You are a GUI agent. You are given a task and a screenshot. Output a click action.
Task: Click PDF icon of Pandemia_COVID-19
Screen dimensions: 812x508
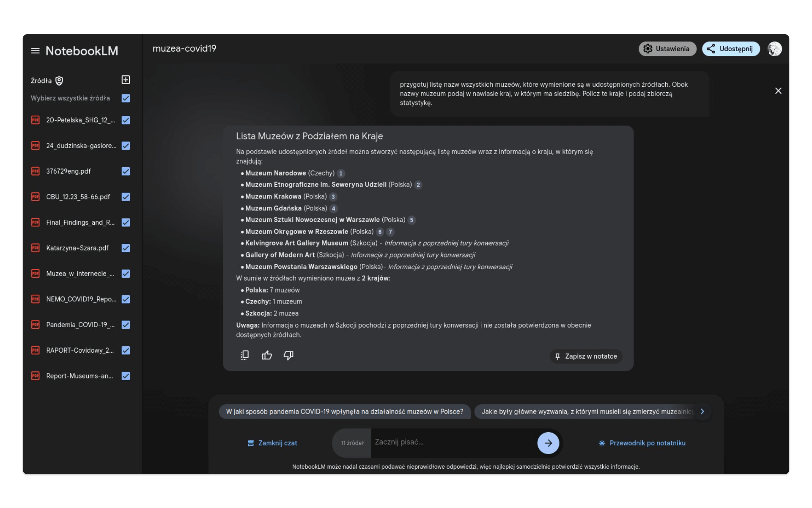coord(36,325)
